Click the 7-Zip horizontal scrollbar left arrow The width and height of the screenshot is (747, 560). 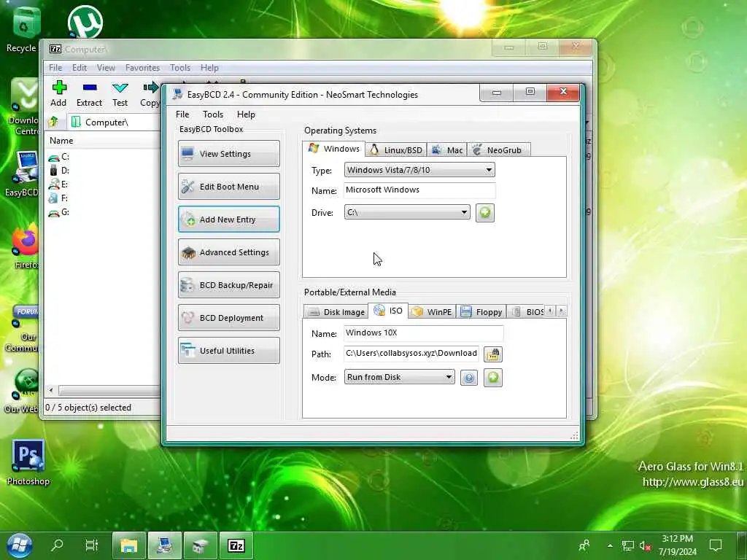pyautogui.click(x=52, y=391)
